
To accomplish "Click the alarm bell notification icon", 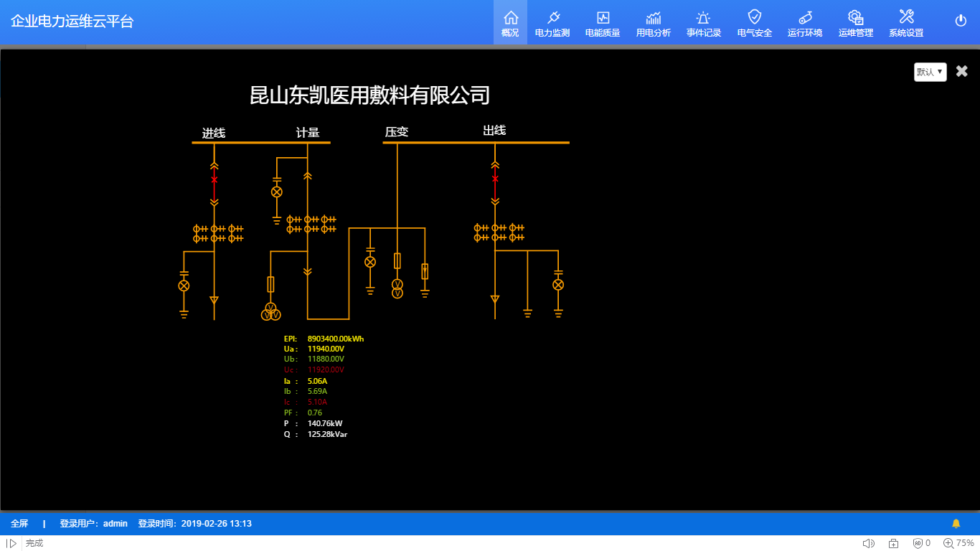I will coord(956,524).
